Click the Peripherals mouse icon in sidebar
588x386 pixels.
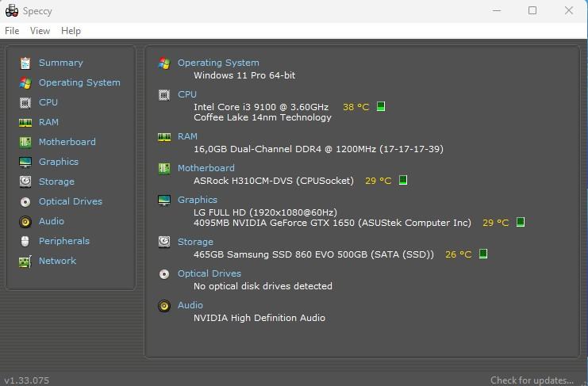tap(25, 241)
